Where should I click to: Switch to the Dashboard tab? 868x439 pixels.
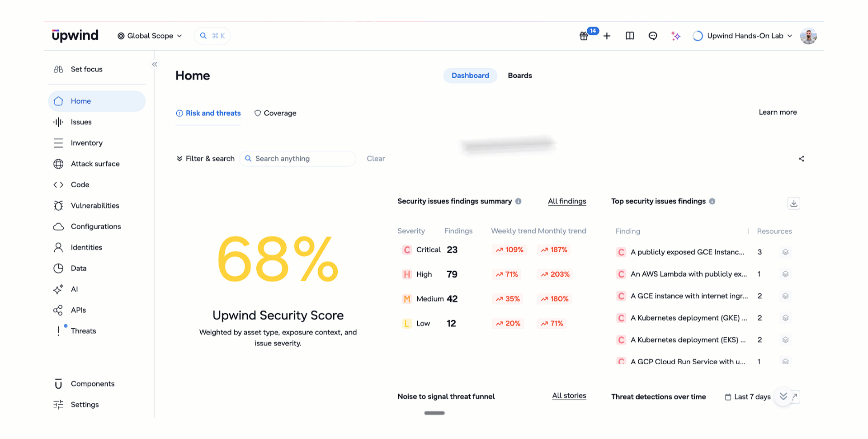[470, 76]
